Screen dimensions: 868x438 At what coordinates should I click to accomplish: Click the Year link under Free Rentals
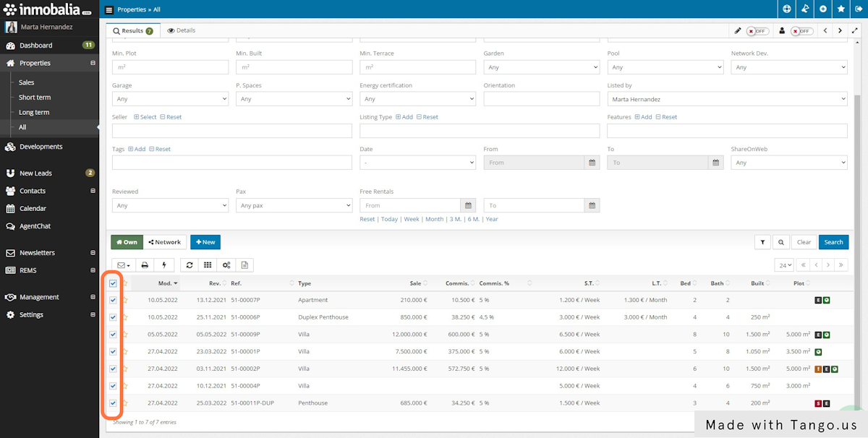point(492,218)
